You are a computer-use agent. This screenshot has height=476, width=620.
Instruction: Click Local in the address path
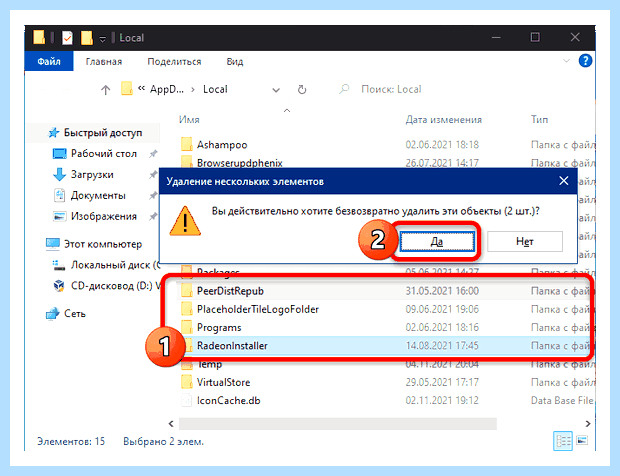coord(215,89)
